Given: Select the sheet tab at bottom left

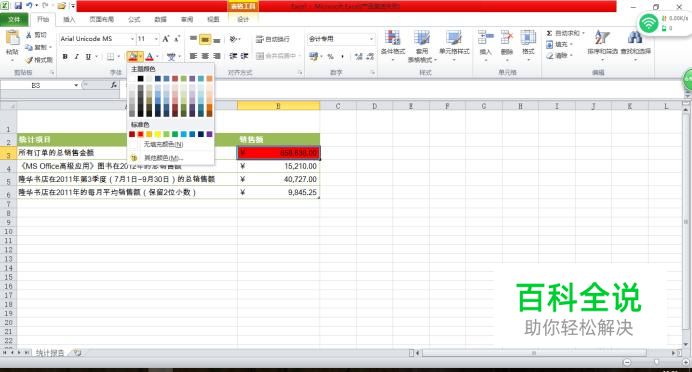Looking at the screenshot, I should (50, 353).
